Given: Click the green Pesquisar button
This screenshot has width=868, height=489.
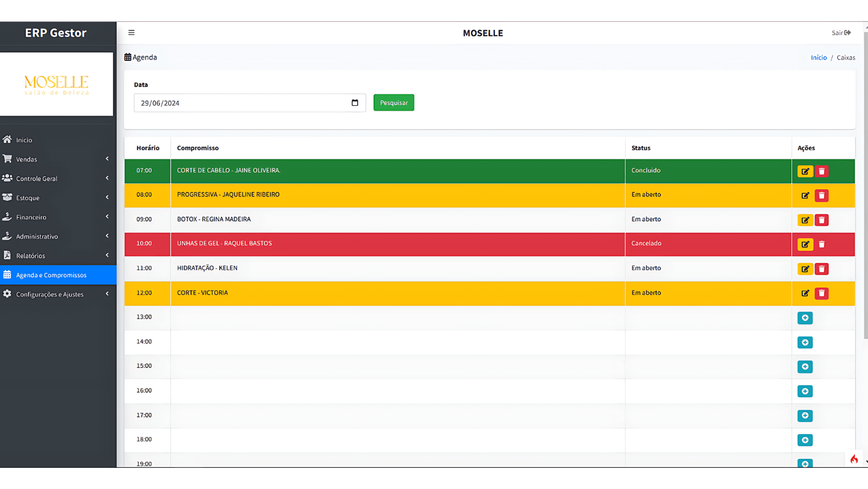Looking at the screenshot, I should coord(393,103).
